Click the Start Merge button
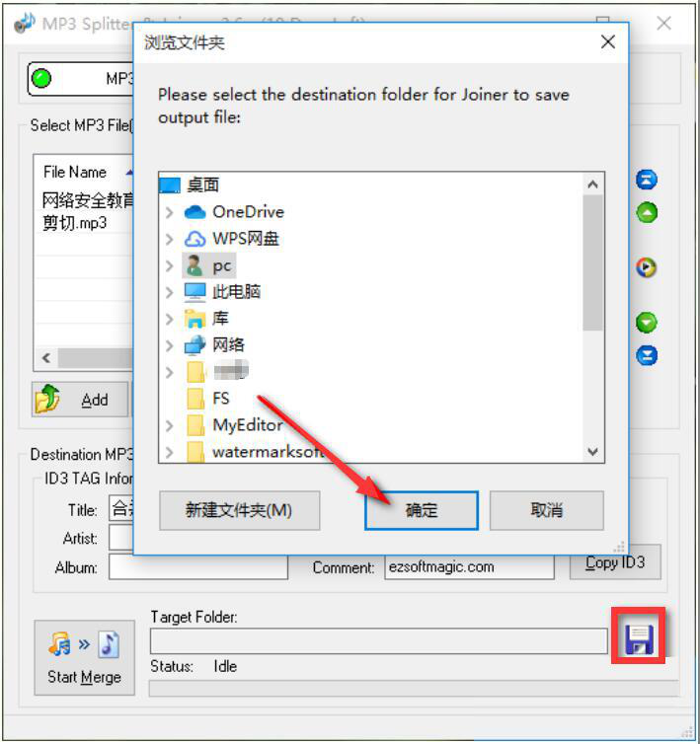700x744 pixels. click(x=85, y=657)
